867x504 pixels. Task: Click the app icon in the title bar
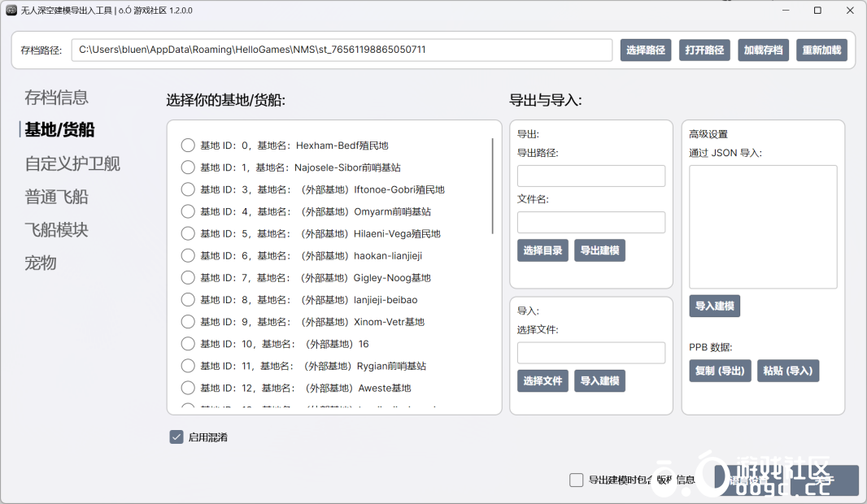click(x=11, y=11)
